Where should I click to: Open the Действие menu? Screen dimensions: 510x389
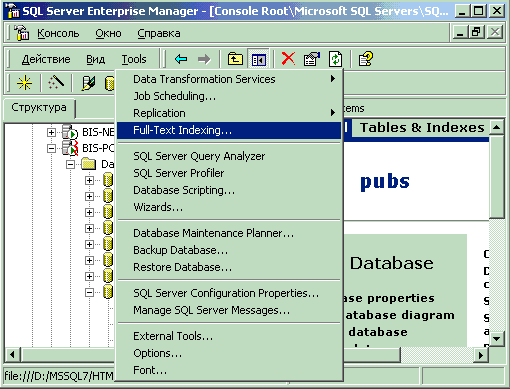(46, 59)
